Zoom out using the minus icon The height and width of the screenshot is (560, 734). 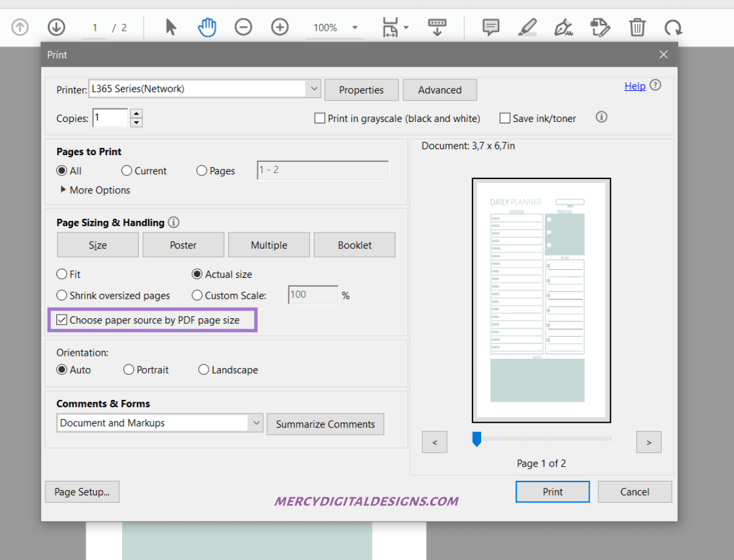click(243, 26)
